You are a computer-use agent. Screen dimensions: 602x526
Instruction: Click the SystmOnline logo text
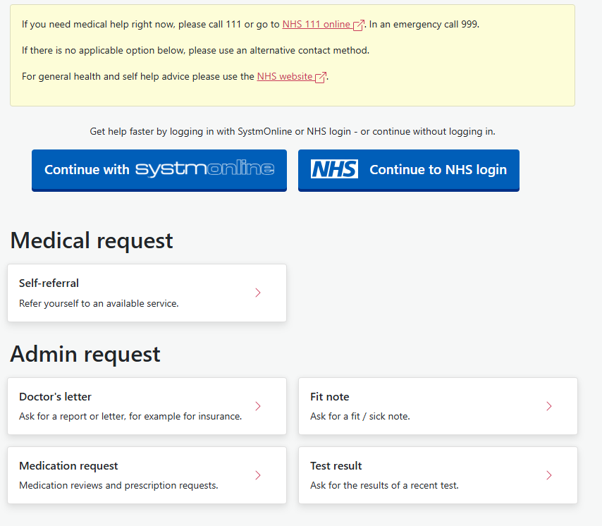[x=205, y=169]
